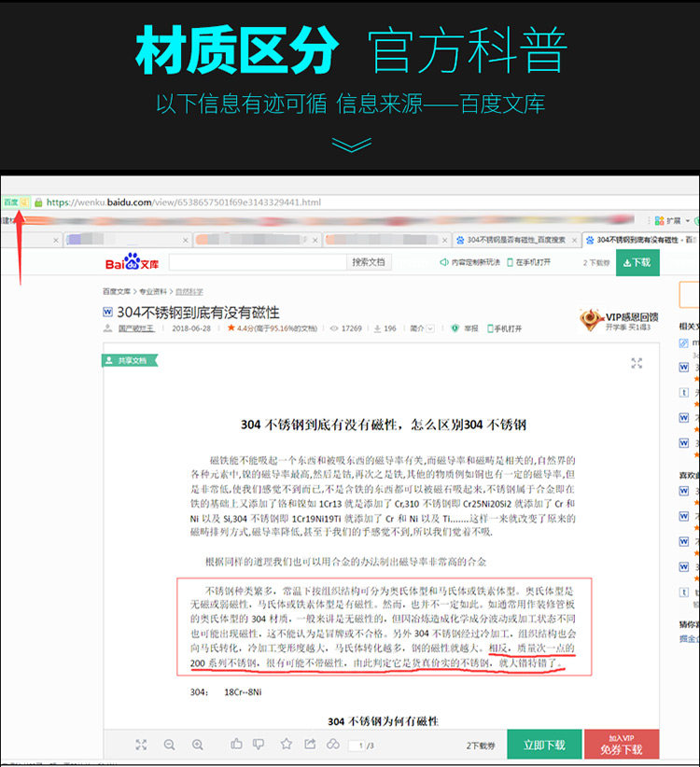Click the red 免券下载 VIP button
The height and width of the screenshot is (767, 700).
click(622, 745)
